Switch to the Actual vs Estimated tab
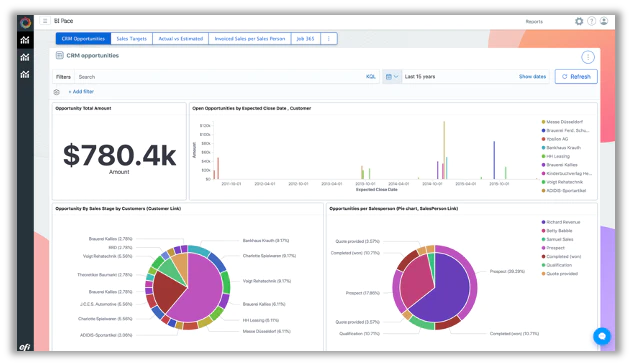Screen dimensions: 630x364 point(180,39)
